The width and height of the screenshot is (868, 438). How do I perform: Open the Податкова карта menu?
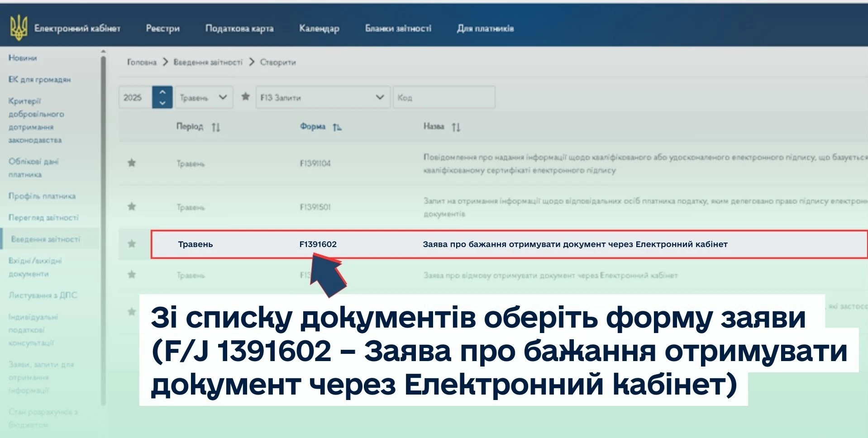click(x=239, y=29)
